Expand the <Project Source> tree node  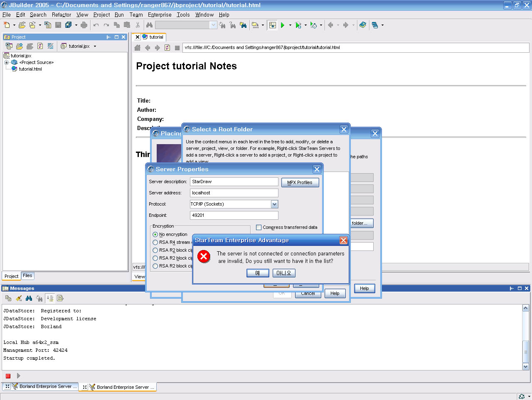coord(7,63)
